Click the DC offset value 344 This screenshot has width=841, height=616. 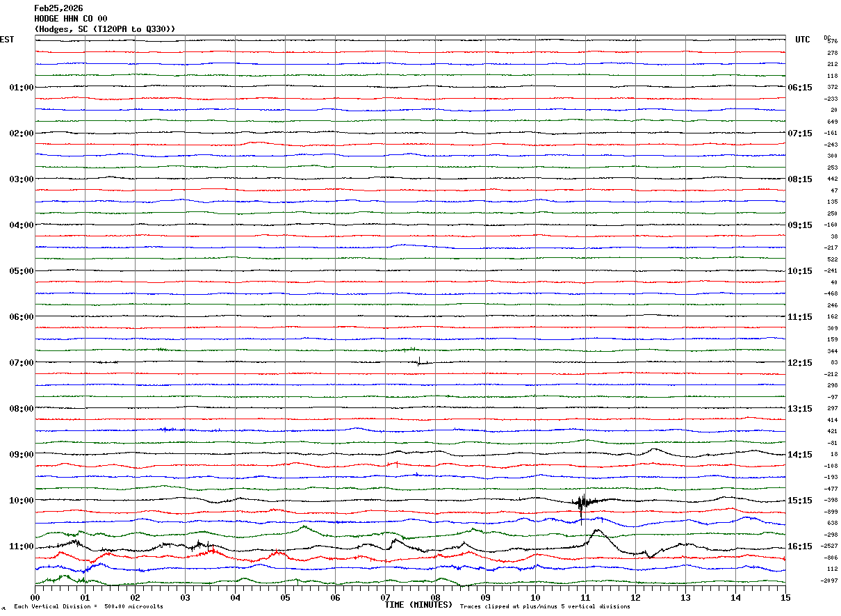pos(833,351)
